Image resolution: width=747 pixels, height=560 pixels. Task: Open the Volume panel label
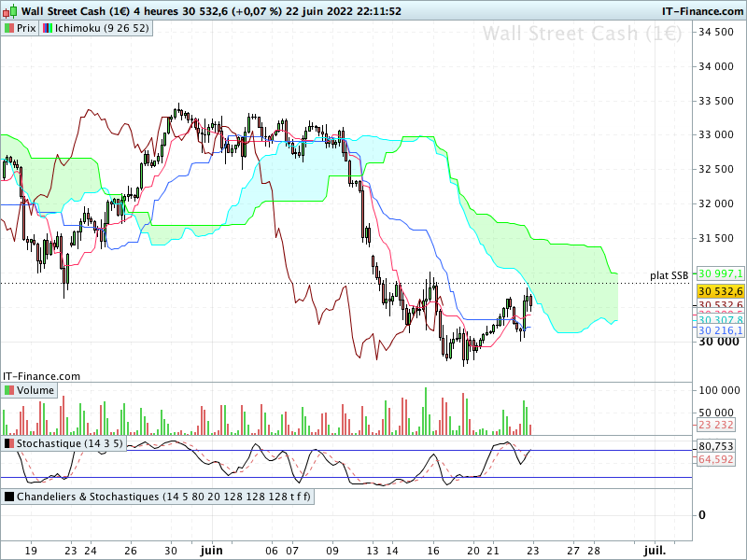35,390
